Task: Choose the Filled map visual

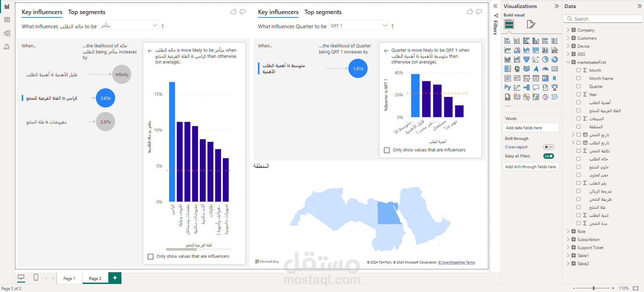Action: pyautogui.click(x=527, y=69)
